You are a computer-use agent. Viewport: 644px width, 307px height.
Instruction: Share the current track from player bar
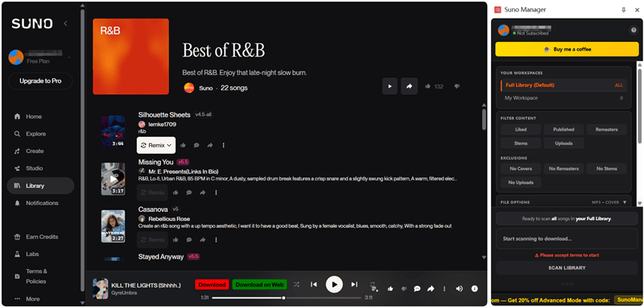(x=431, y=289)
